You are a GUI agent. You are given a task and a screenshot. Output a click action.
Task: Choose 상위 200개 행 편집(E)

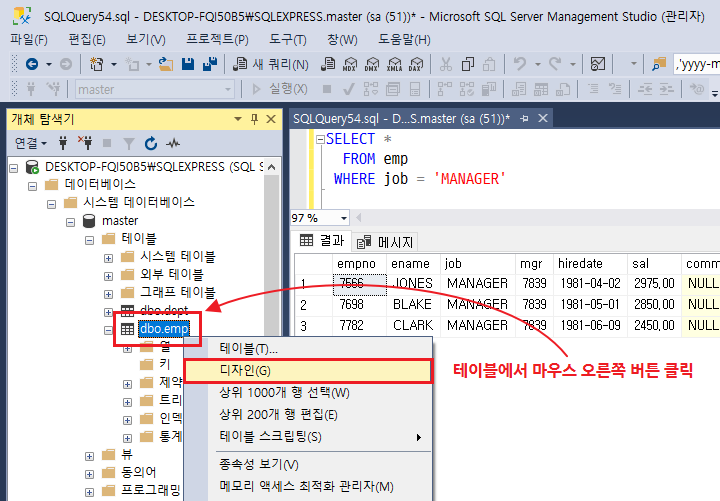pos(308,415)
